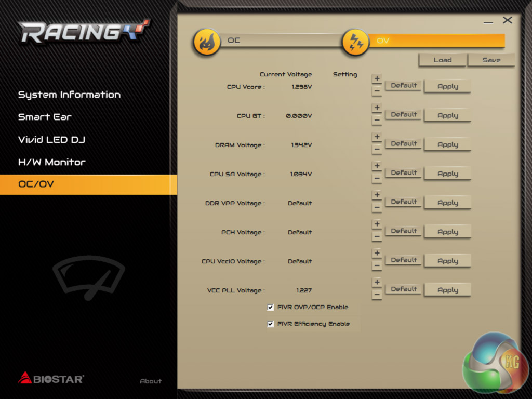Reset DDR VPP Voltage to Default
532x399 pixels.
pyautogui.click(x=403, y=202)
